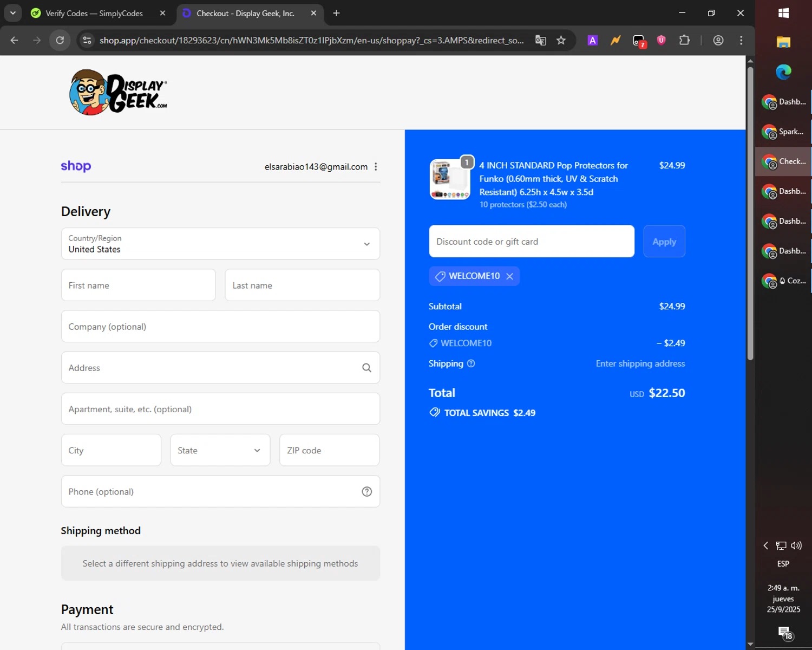Open a new browser tab
Screen dimensions: 812x650
pos(336,13)
